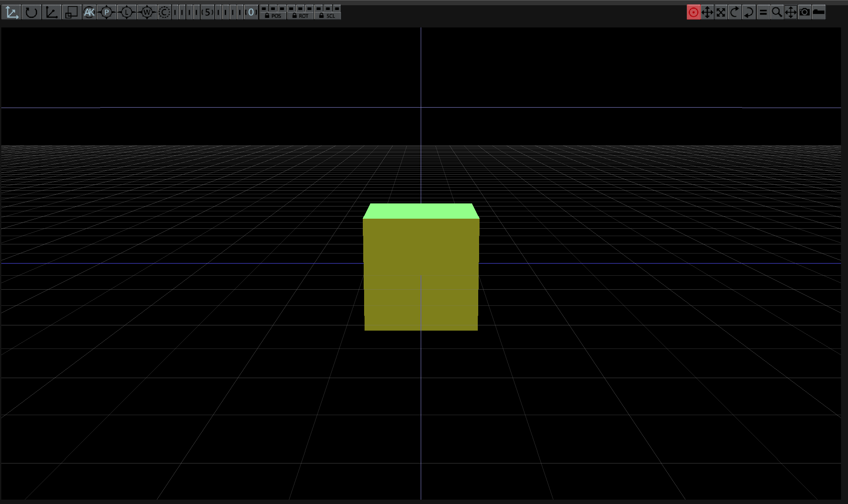Click the dotted-circle C icon
Viewport: 848px width, 504px height.
(164, 12)
